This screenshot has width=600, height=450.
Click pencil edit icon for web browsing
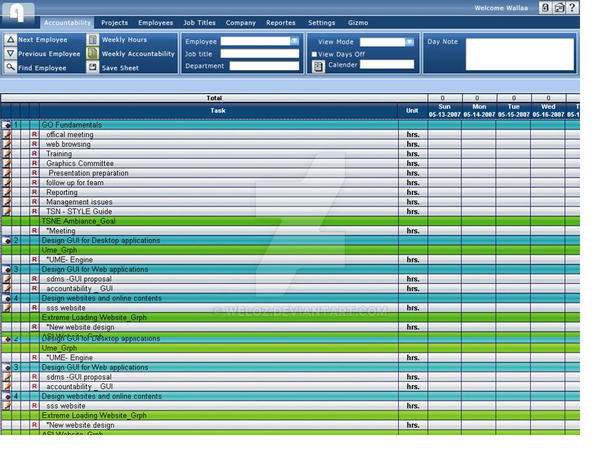7,144
